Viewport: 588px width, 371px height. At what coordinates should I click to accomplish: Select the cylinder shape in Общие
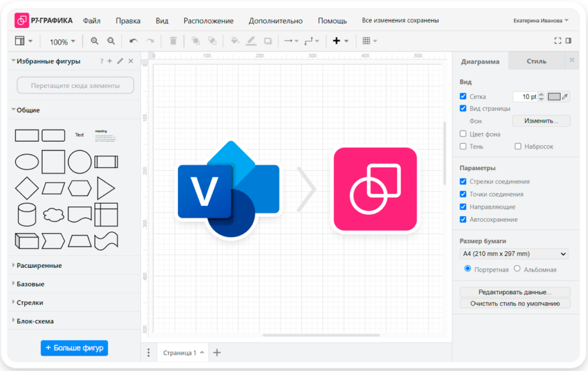point(27,213)
